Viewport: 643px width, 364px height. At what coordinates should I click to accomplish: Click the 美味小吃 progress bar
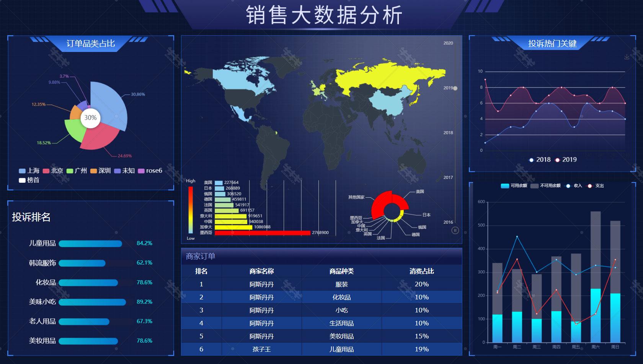(x=92, y=302)
